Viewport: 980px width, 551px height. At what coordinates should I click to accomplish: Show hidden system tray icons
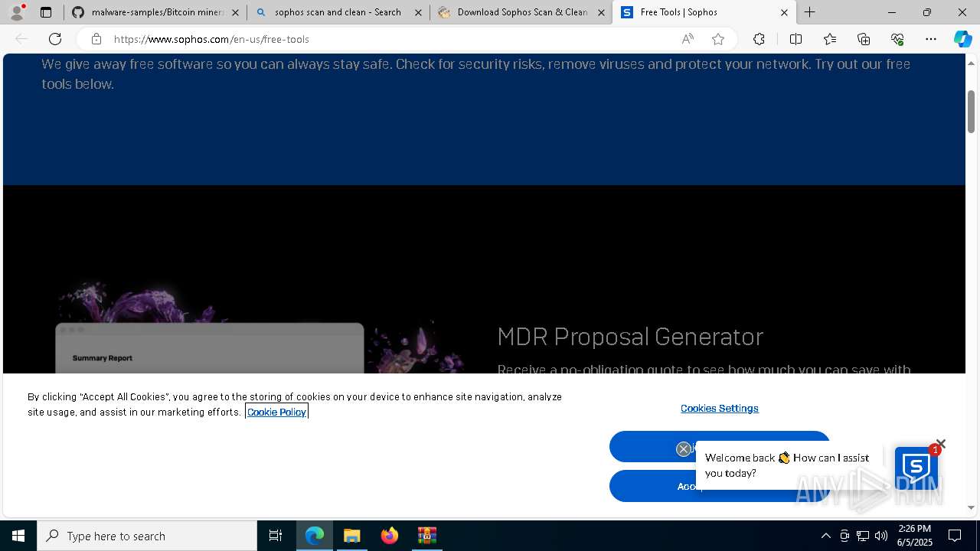coord(825,536)
